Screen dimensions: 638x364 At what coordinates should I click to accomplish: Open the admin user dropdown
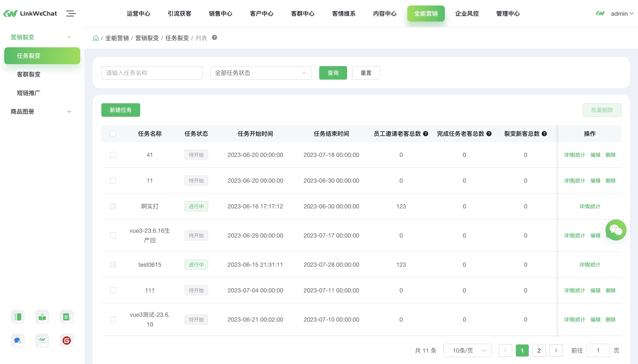tap(622, 14)
